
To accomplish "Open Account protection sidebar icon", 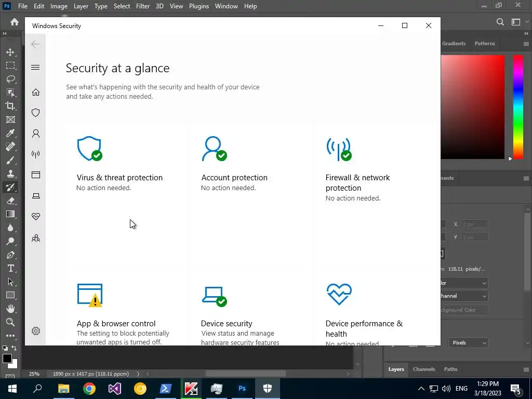I will click(x=36, y=134).
